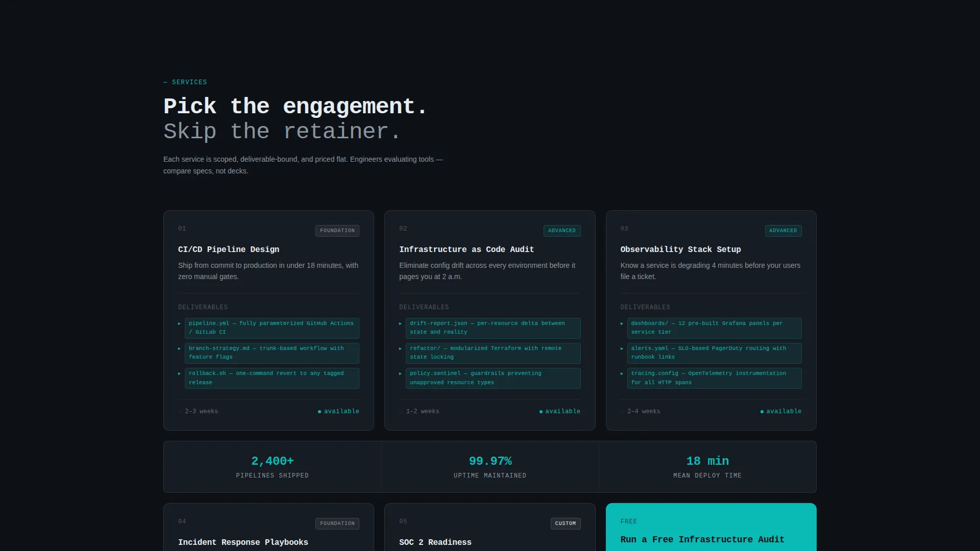This screenshot has height=551, width=980.
Task: Click the 'Pick the engagement.' heading
Action: pos(295,107)
